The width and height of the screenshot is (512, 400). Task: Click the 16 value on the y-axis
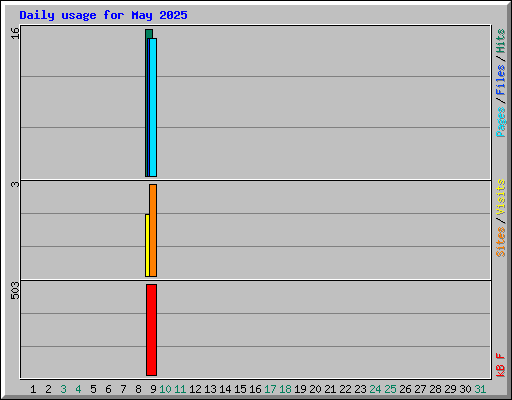pos(15,33)
